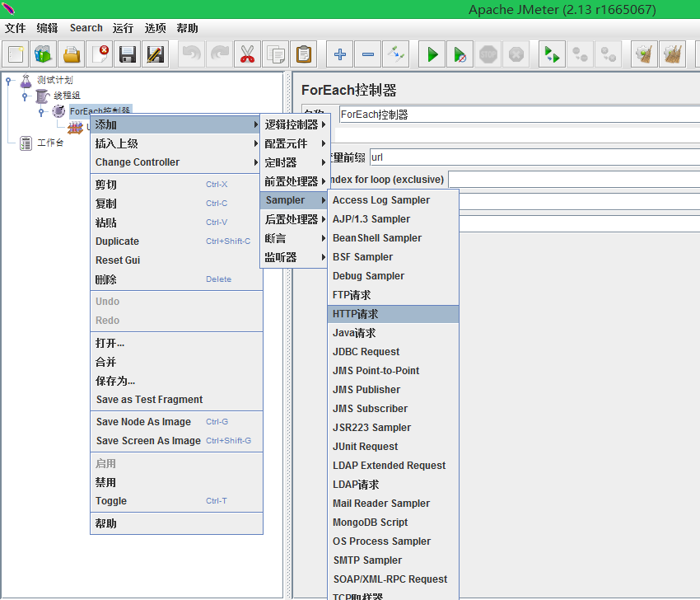Click the Redo arrow icon

[220, 54]
